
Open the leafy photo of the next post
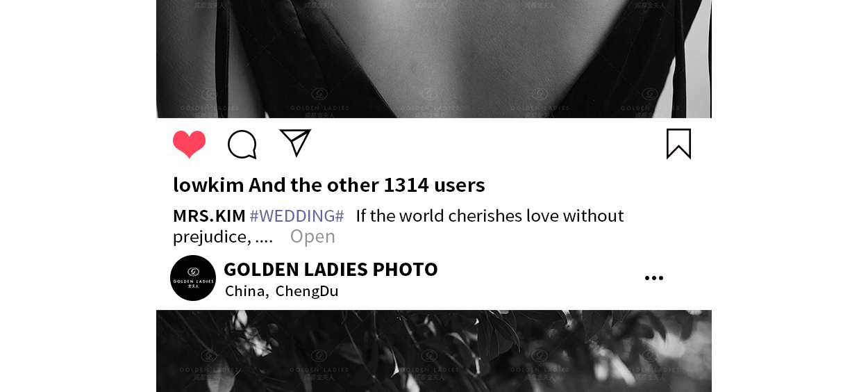click(434, 351)
